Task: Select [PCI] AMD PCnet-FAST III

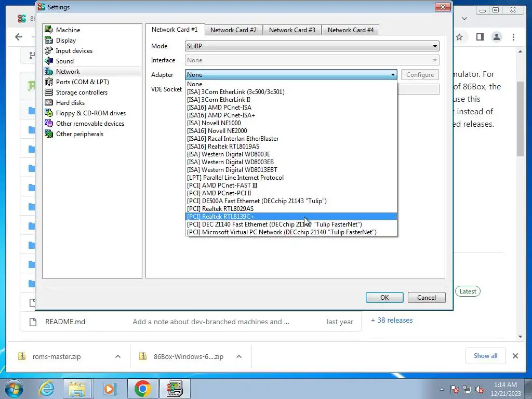Action: pyautogui.click(x=291, y=185)
